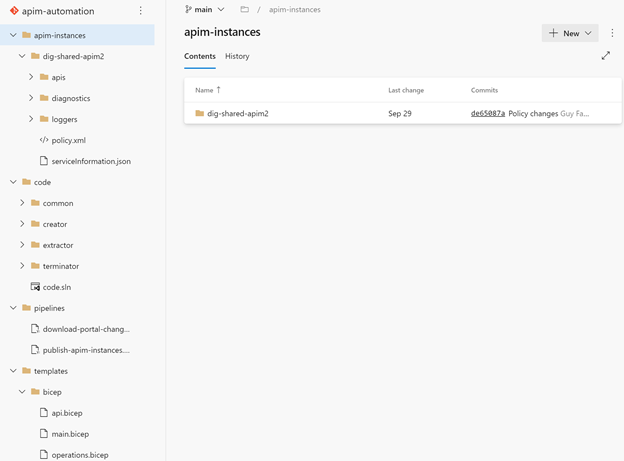Click the root folder icon in breadcrumb

(244, 10)
